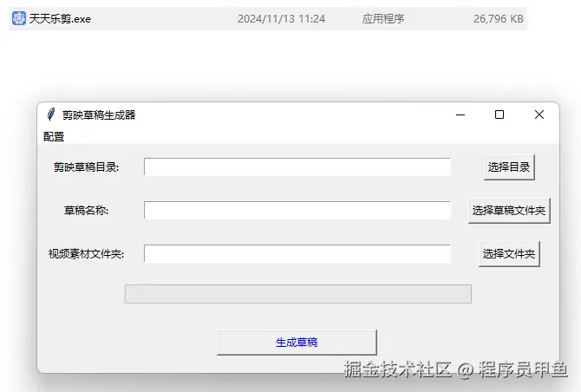Click the 草稿名称: label
The height and width of the screenshot is (392, 581).
[x=86, y=211]
